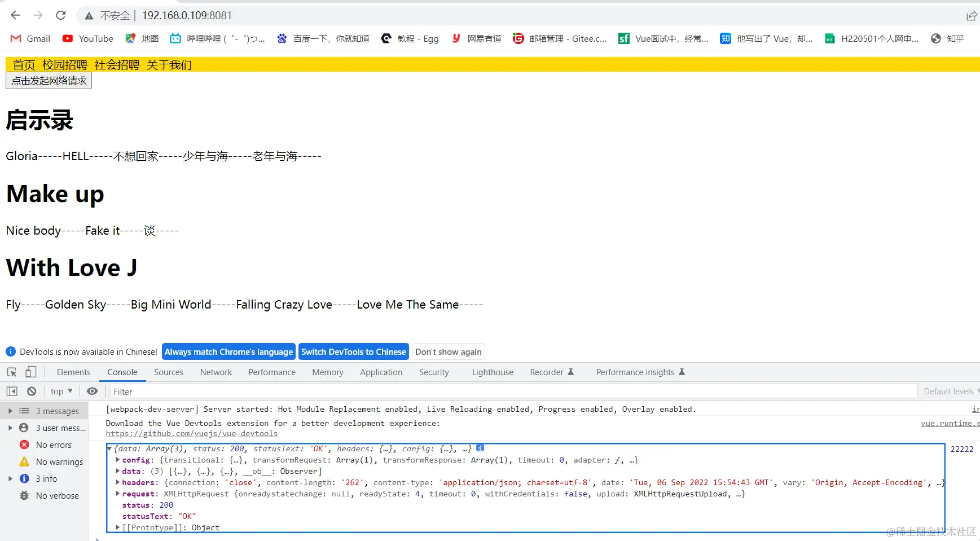
Task: Click the 点击发起网络请求 button
Action: click(x=49, y=81)
